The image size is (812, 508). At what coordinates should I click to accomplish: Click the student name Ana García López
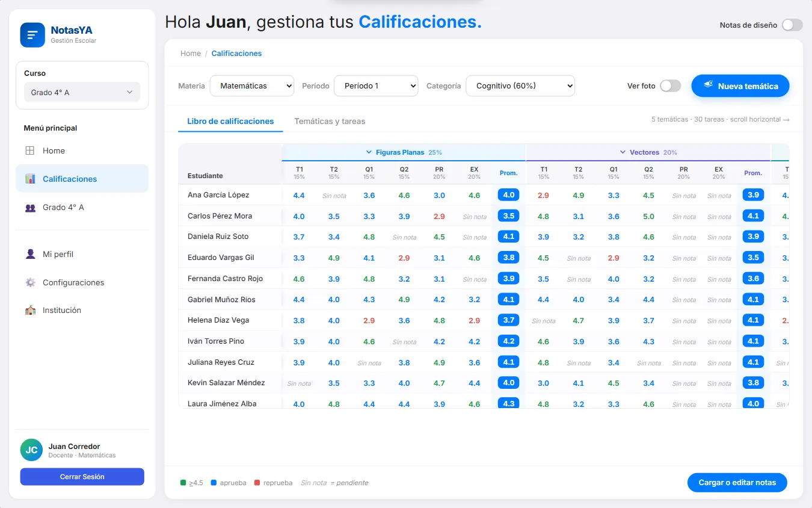[218, 195]
